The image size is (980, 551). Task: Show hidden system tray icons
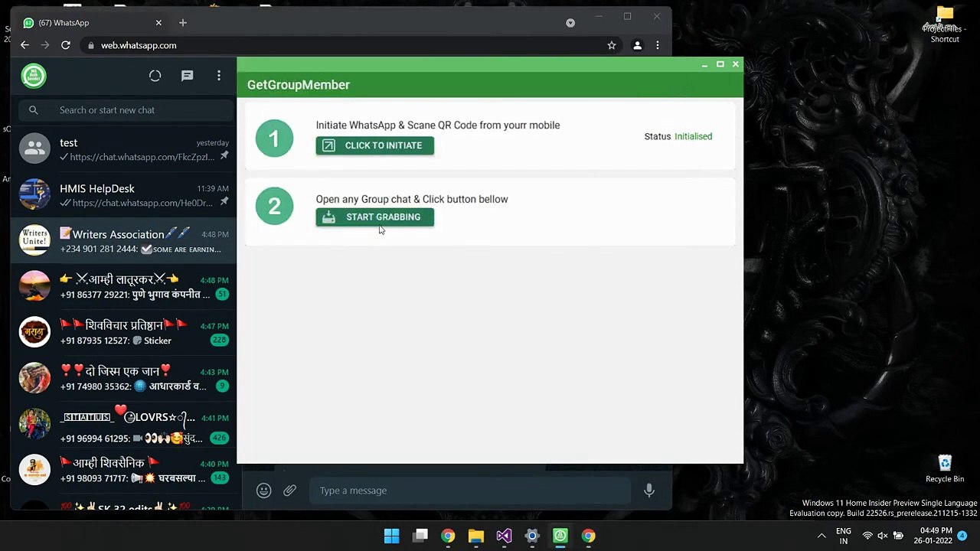tap(822, 536)
